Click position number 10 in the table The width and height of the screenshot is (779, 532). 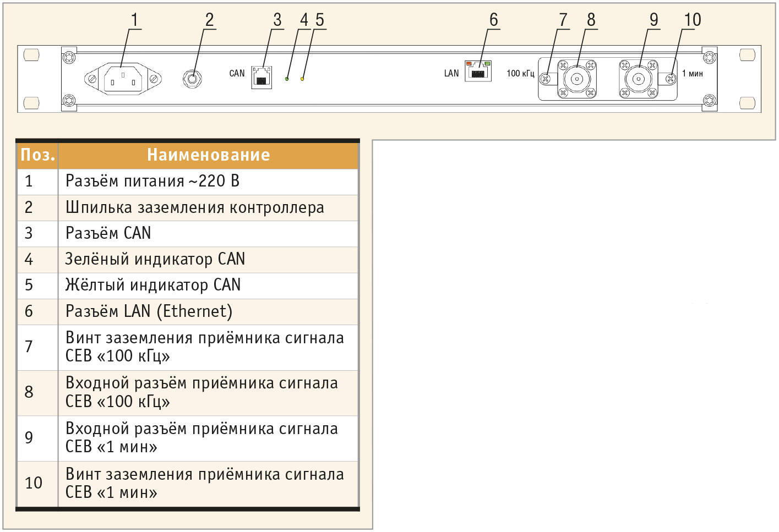(x=34, y=483)
